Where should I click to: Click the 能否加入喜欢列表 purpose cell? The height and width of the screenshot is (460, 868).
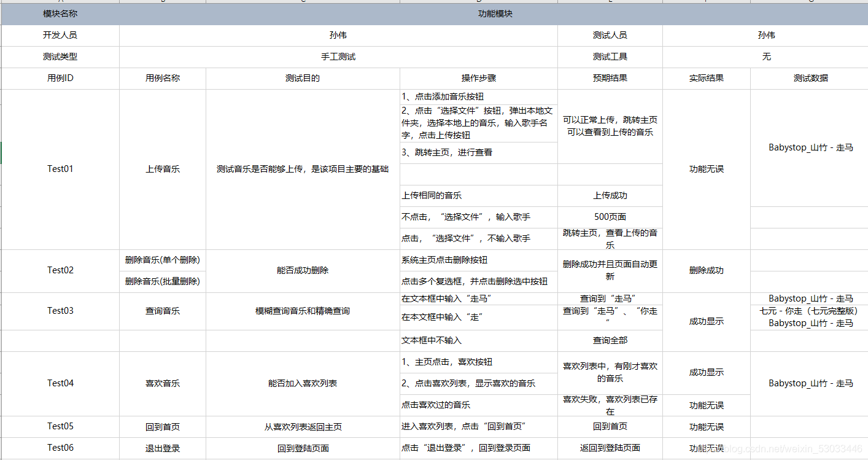(x=303, y=384)
